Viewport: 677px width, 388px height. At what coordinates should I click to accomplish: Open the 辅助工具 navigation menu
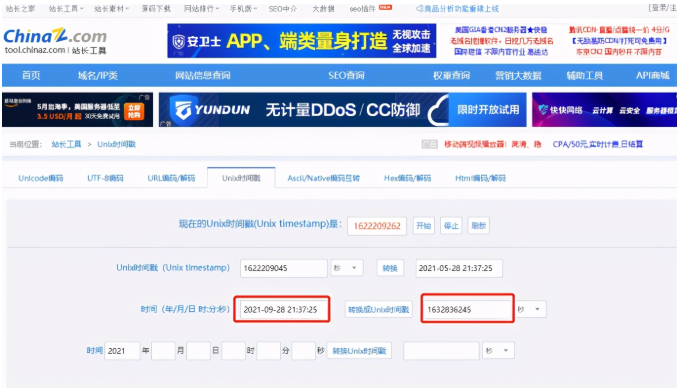pyautogui.click(x=585, y=76)
